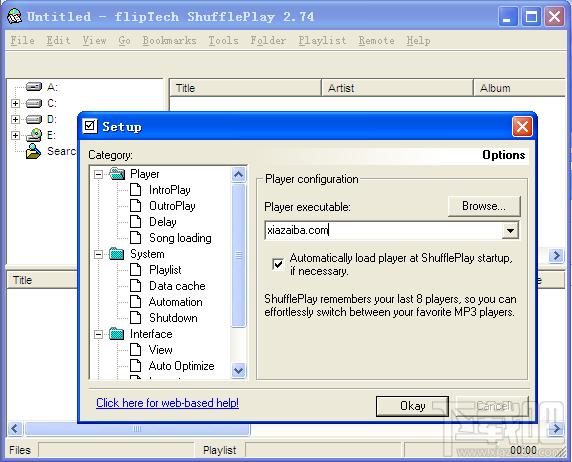This screenshot has height=462, width=572.
Task: Click the Auto Optimize page icon
Action: pyautogui.click(x=136, y=366)
